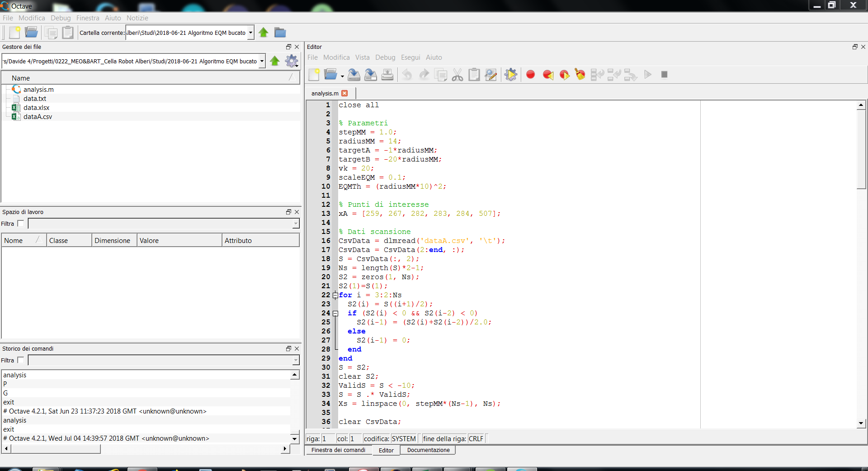Click Paste icon in main toolbar
Screen dimensions: 868x471
coord(68,33)
